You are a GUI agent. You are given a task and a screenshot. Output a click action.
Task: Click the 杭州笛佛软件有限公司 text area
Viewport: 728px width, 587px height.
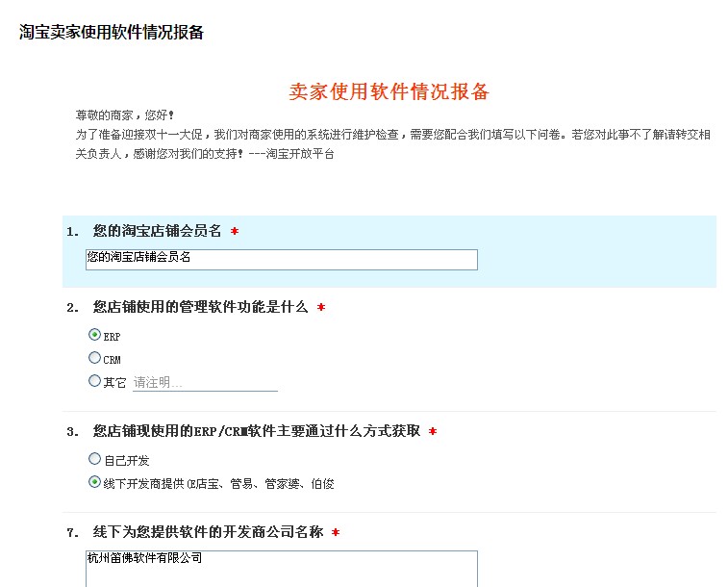click(x=281, y=568)
